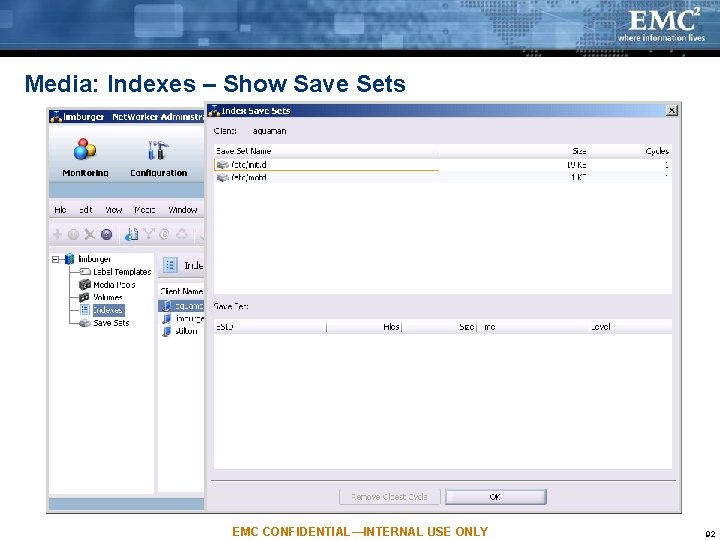Collapse the limburger tree node
720x540 pixels.
56,259
